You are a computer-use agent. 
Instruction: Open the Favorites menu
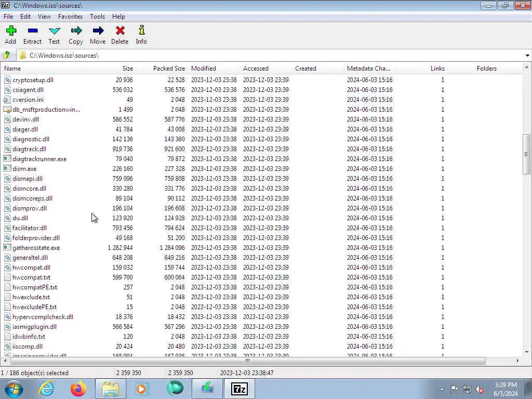pos(70,16)
